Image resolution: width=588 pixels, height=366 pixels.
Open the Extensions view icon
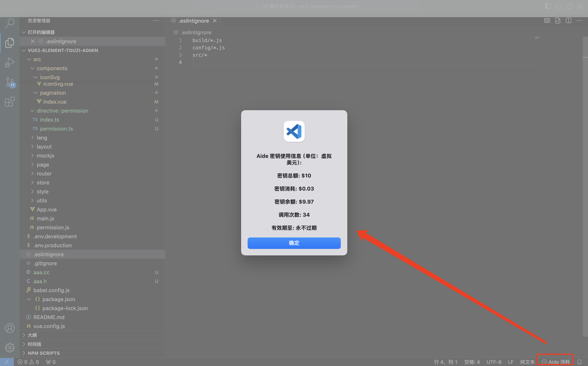coord(10,102)
